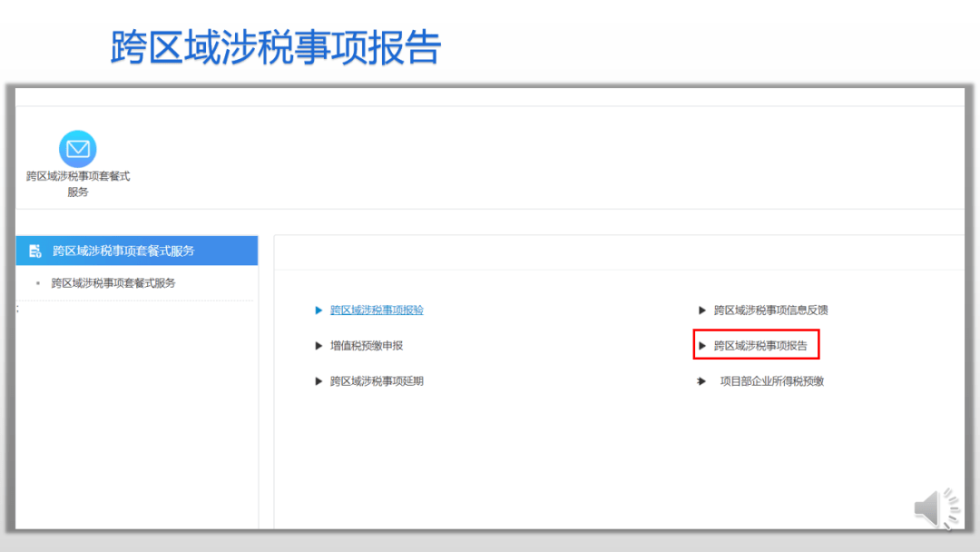
Task: Click the arrow icon beside 项目部企业所得税预缴
Action: pyautogui.click(x=701, y=380)
